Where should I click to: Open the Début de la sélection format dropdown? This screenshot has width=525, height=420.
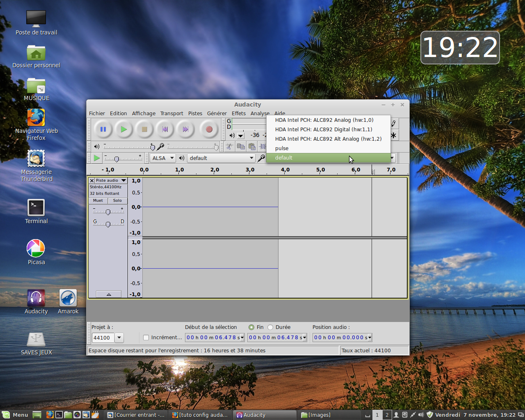[242, 338]
